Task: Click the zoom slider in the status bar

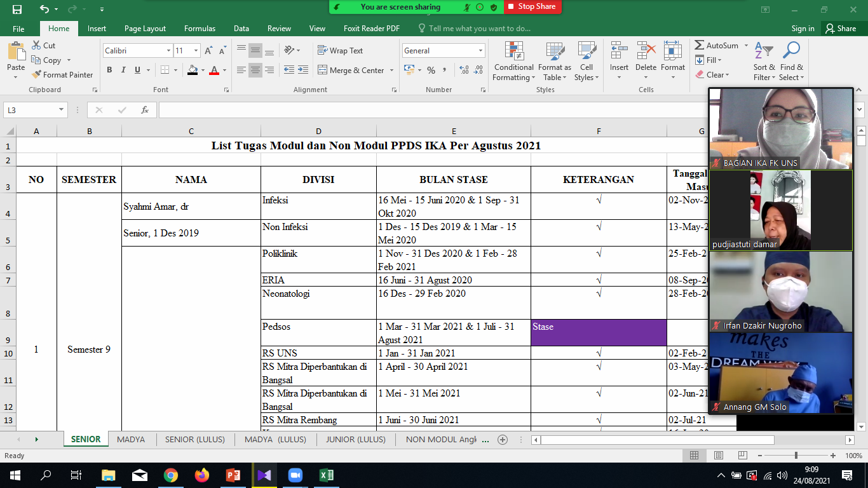Action: coord(796,456)
